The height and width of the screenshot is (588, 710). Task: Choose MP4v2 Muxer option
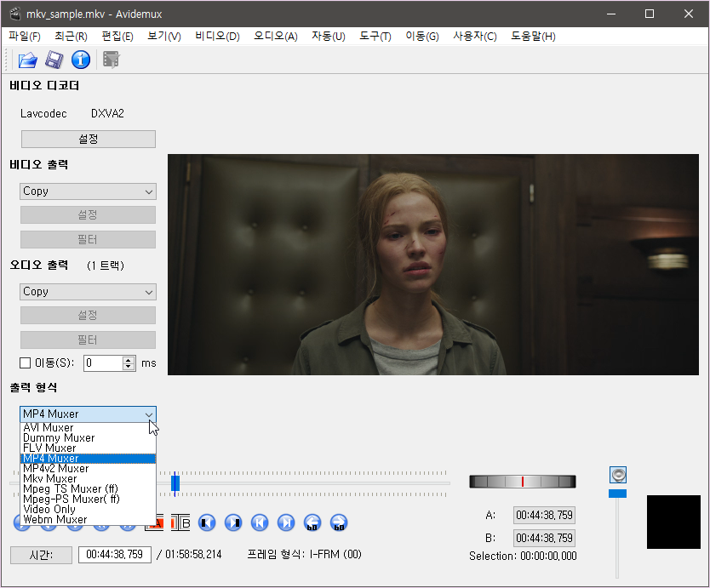[x=89, y=469]
